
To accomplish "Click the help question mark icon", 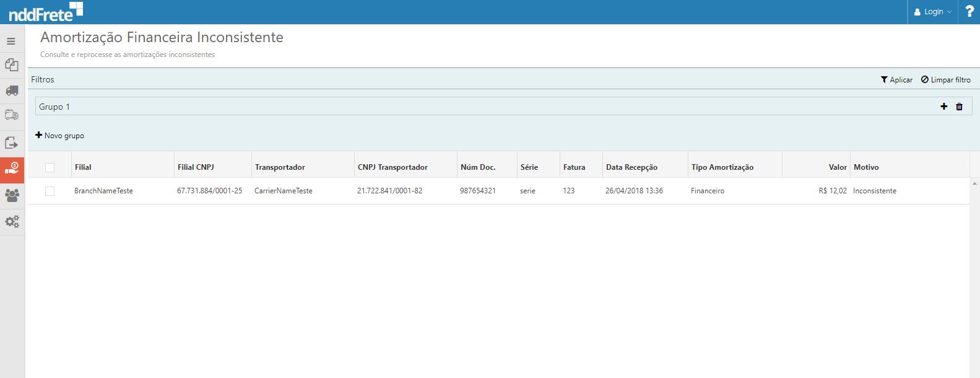I will (969, 12).
